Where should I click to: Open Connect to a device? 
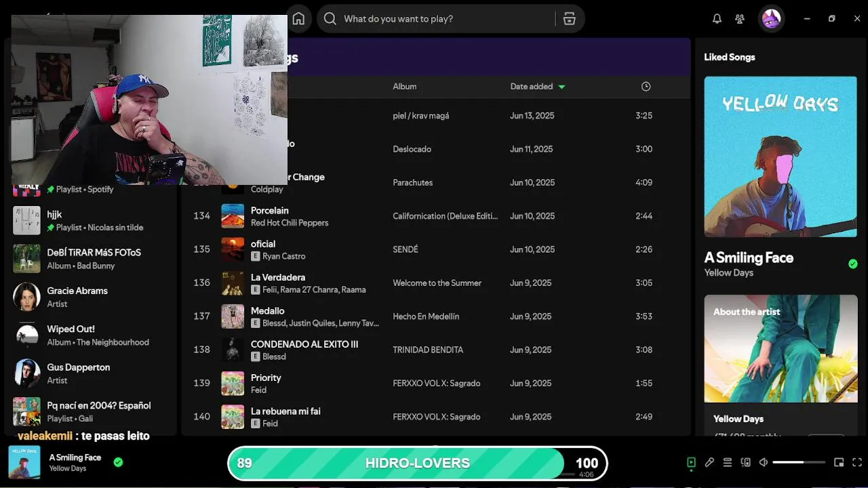click(x=746, y=462)
